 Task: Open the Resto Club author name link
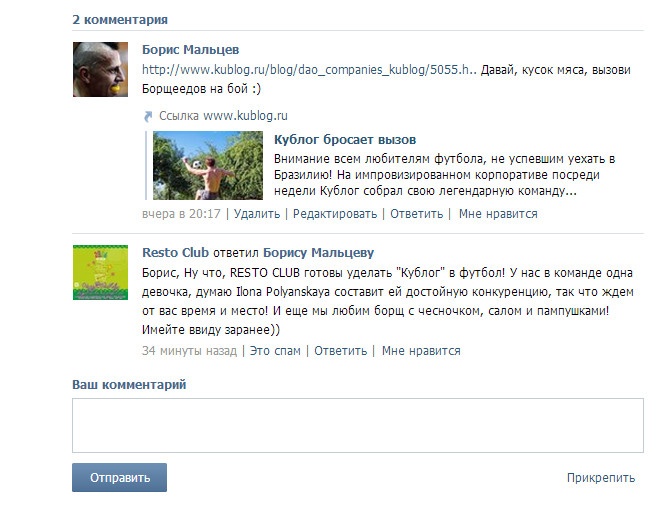tap(175, 252)
